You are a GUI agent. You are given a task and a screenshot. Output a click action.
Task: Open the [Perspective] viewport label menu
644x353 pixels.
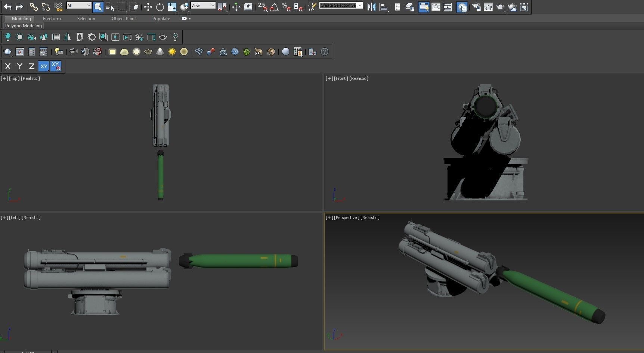(346, 218)
